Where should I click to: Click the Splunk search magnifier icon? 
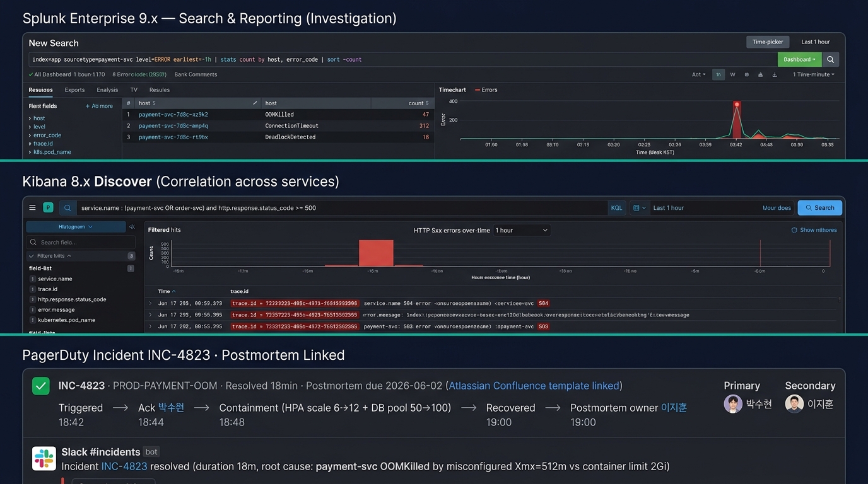(831, 59)
